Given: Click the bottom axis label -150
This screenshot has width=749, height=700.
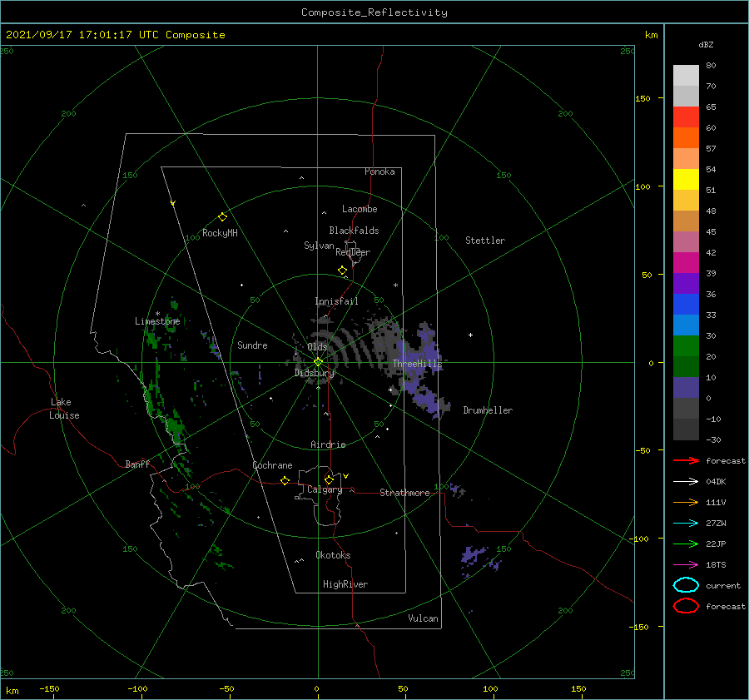Looking at the screenshot, I should (50, 689).
